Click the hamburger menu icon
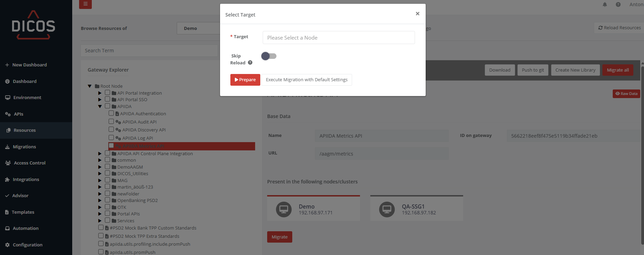644x255 pixels. [x=85, y=4]
